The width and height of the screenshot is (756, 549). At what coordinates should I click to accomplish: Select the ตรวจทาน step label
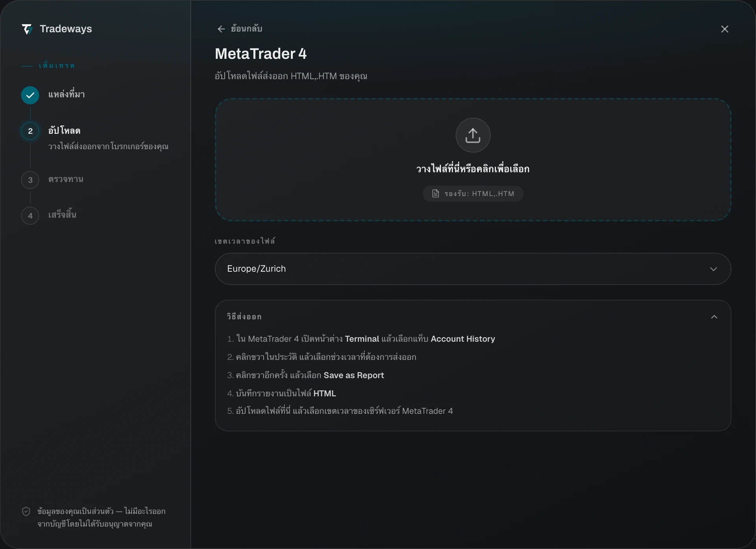(x=66, y=179)
